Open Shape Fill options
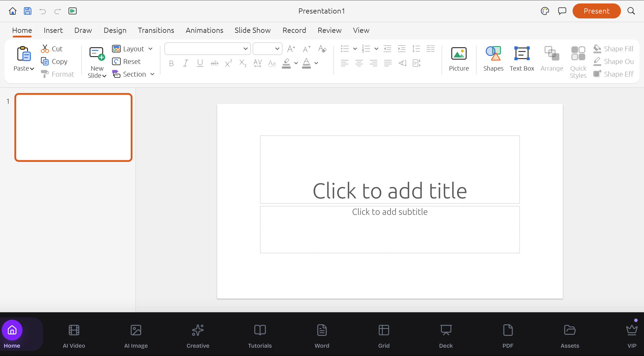Viewport: 644px width, 356px height. pos(613,49)
